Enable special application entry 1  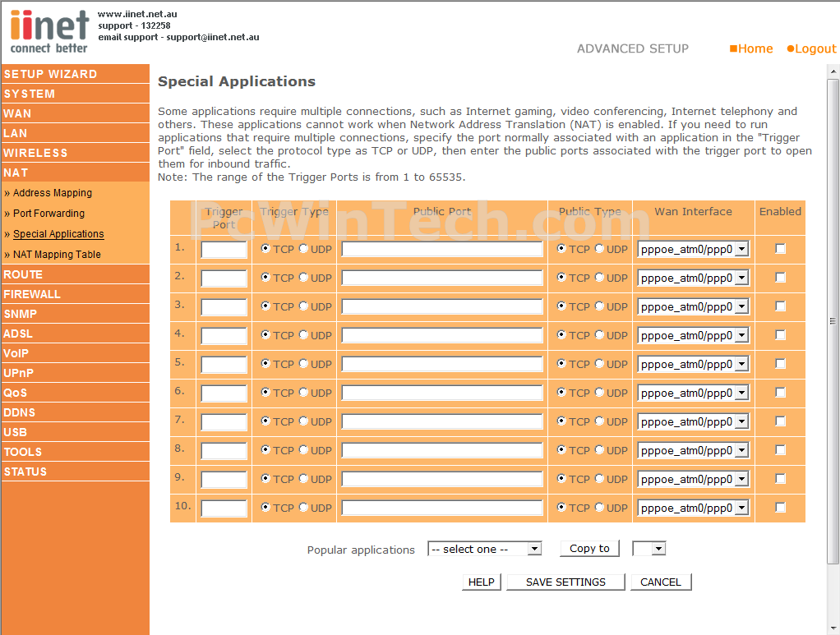click(x=781, y=248)
